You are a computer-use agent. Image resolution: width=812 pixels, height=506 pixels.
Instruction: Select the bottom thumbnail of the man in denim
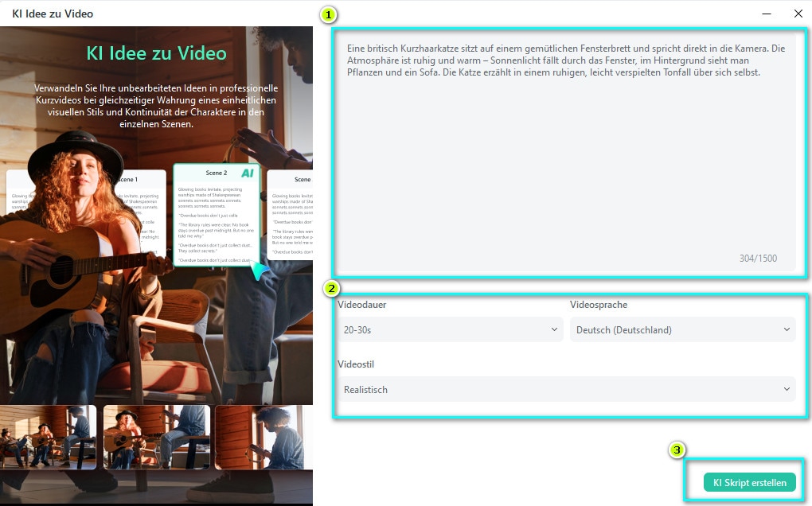[x=264, y=438]
